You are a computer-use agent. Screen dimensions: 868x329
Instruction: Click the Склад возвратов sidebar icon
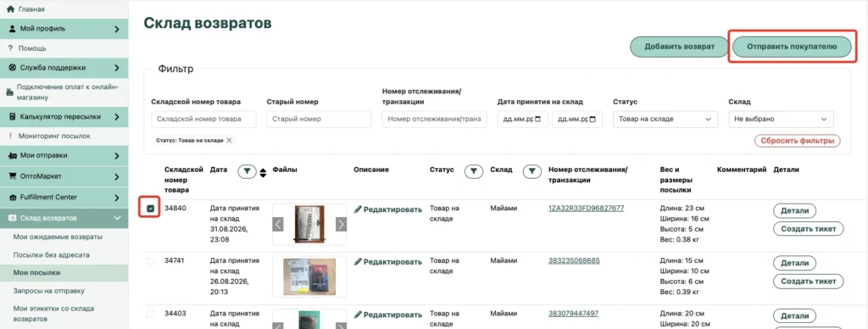point(12,218)
